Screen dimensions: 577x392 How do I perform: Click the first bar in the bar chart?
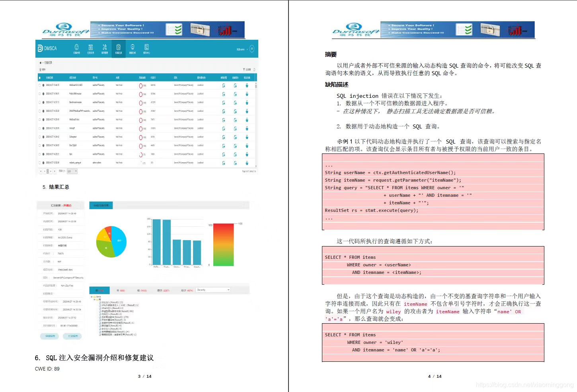[156, 242]
